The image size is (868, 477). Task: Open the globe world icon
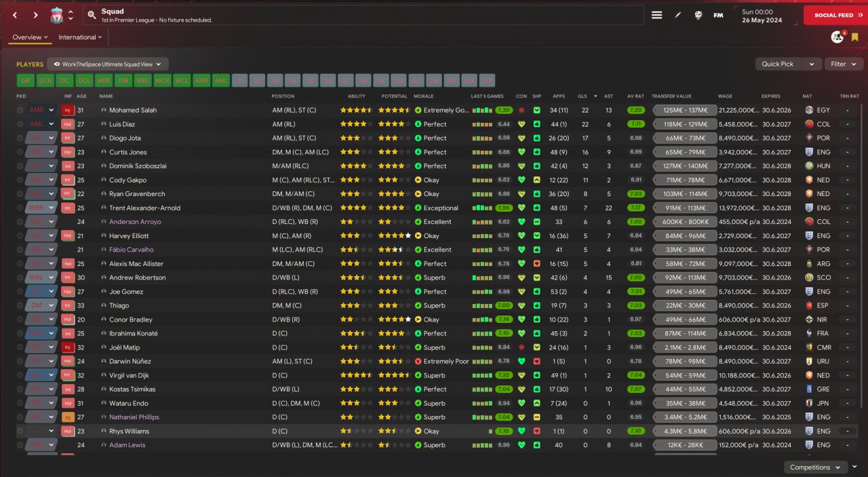(x=697, y=15)
